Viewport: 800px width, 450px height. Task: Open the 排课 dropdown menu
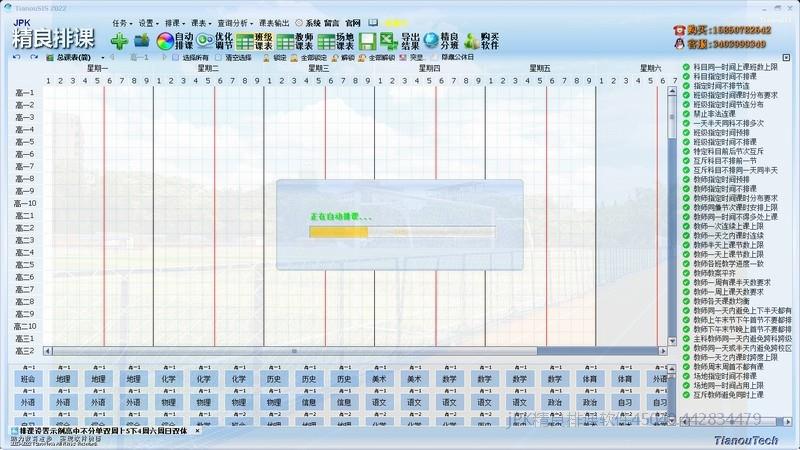click(x=175, y=23)
